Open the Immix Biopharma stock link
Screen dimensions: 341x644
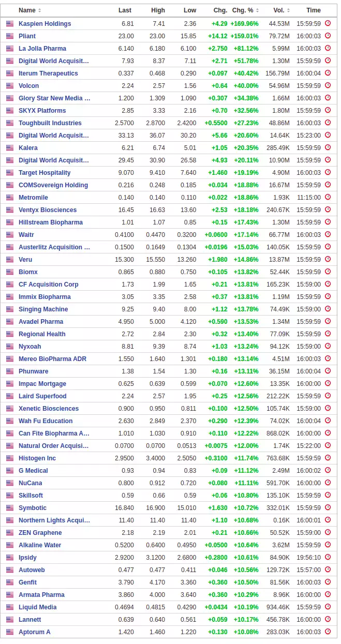(x=45, y=297)
